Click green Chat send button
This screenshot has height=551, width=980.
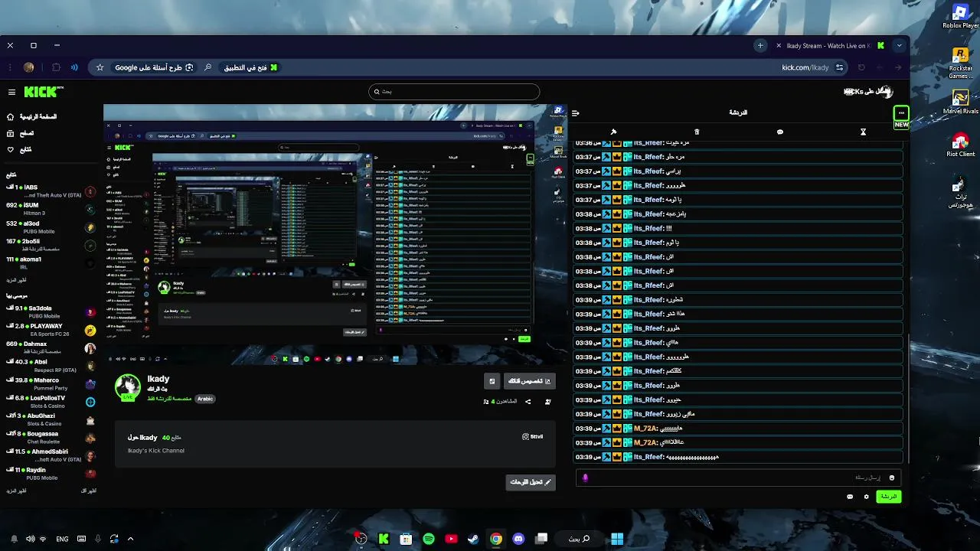(x=889, y=497)
